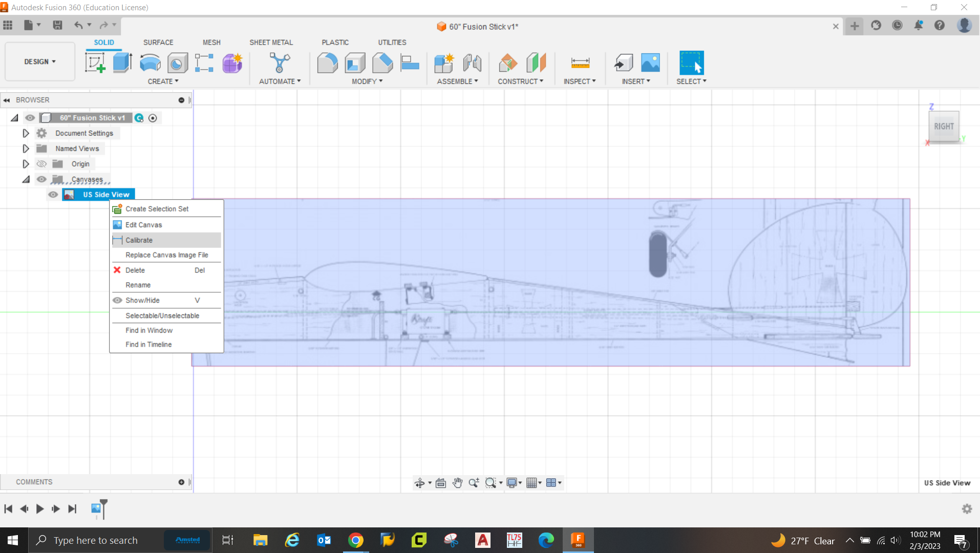Switch to the SURFACE ribbon tab

point(158,42)
